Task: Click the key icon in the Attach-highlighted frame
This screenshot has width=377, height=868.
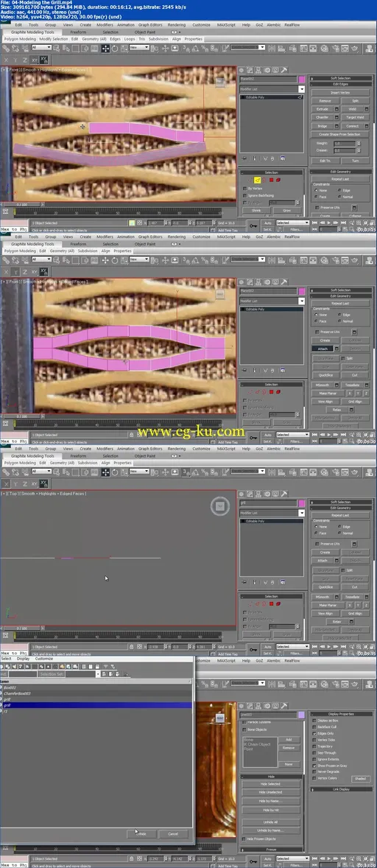Action: pos(253,438)
